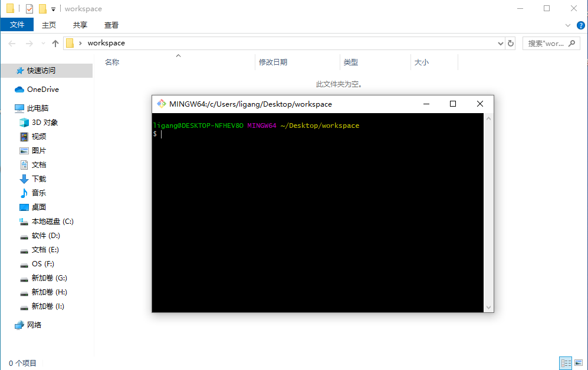Image resolution: width=588 pixels, height=370 pixels.
Task: Switch to details view layout icon
Action: point(566,362)
